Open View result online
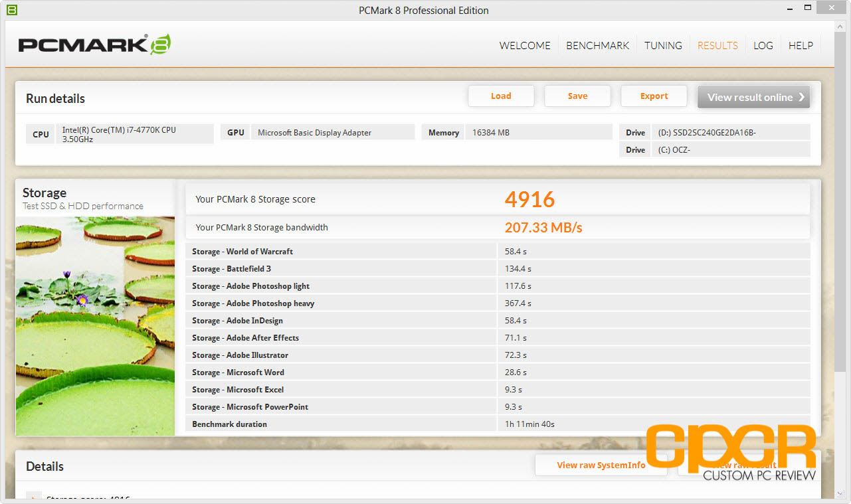The height and width of the screenshot is (504, 851). [x=753, y=97]
